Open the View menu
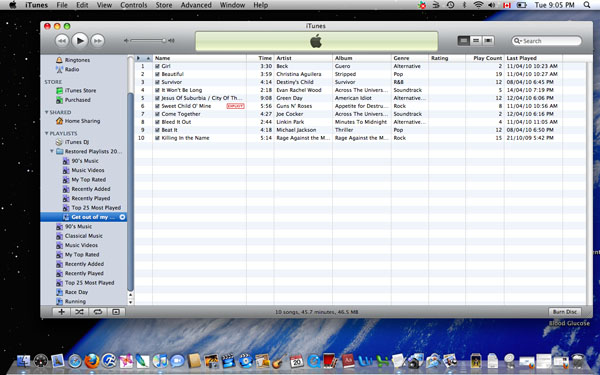The height and width of the screenshot is (375, 600). 104,5
